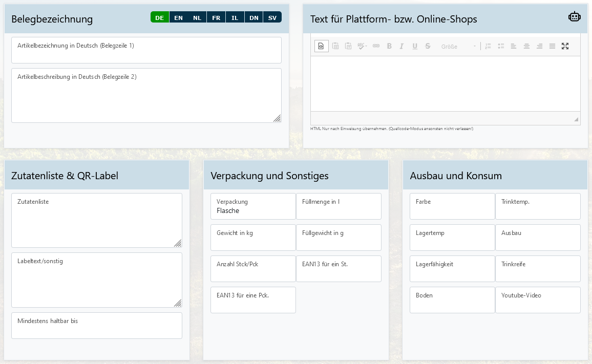
Task: Click the robot AI assistant icon
Action: tap(574, 17)
